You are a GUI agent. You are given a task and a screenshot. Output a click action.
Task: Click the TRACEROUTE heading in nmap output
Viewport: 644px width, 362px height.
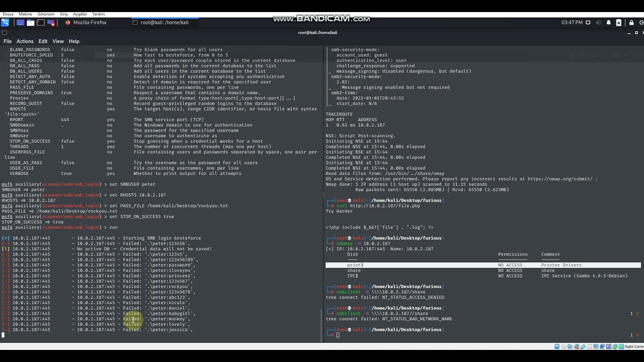pyautogui.click(x=339, y=114)
